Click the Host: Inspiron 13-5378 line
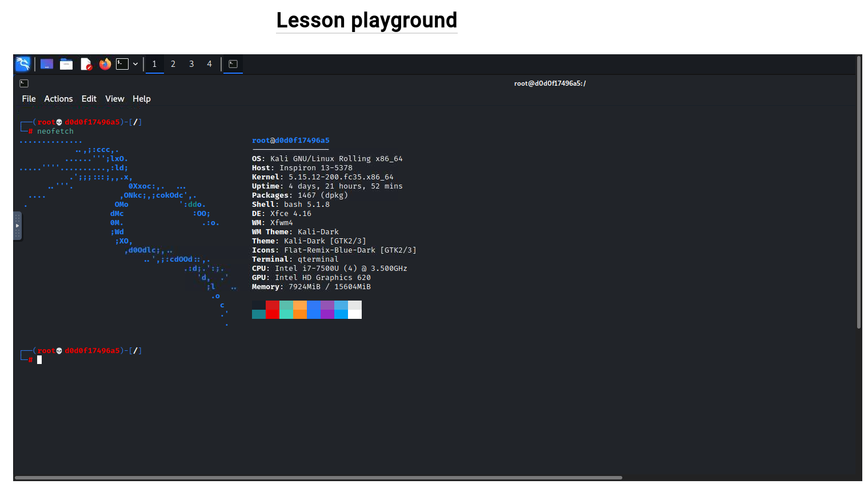868x488 pixels. pyautogui.click(x=302, y=168)
